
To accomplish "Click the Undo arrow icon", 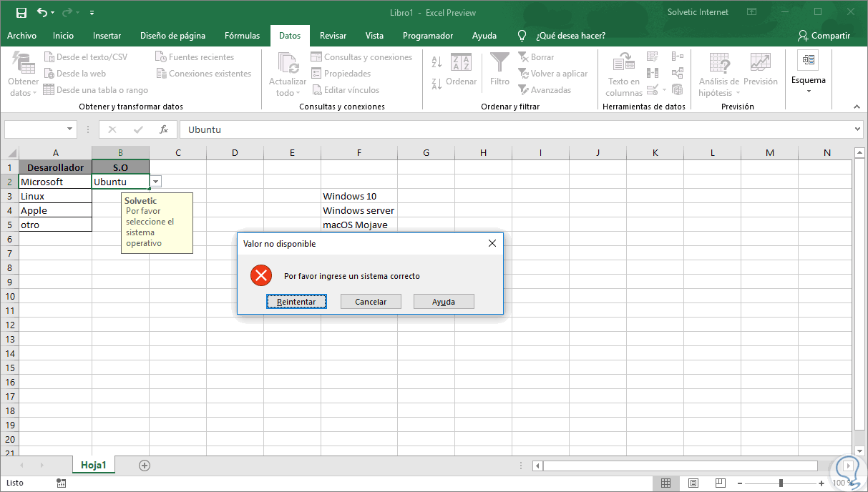I will pyautogui.click(x=42, y=12).
